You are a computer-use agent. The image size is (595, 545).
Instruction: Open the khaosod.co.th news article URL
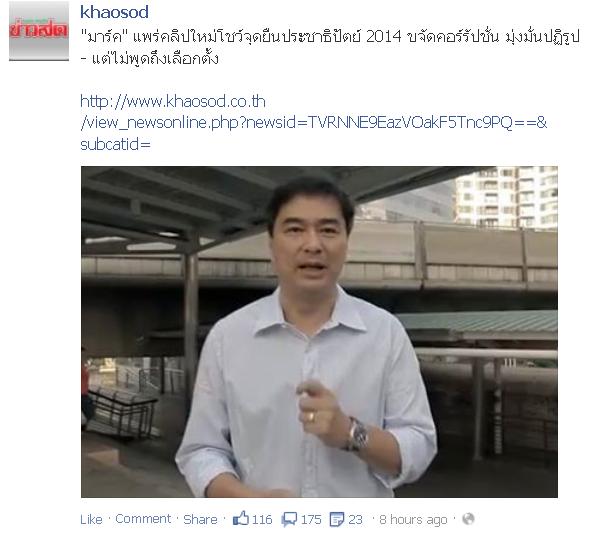pos(313,123)
